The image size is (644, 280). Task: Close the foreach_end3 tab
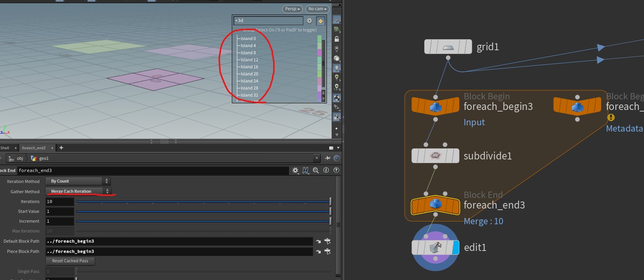coord(52,148)
